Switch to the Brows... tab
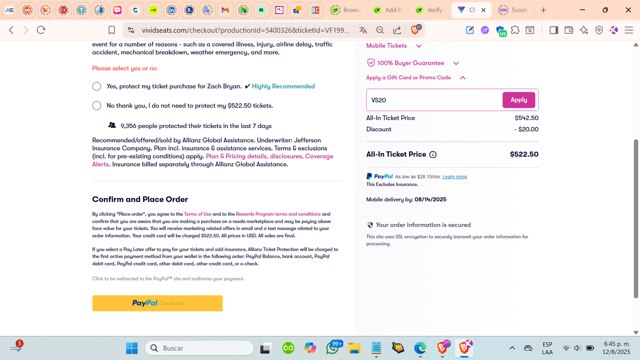640x360 pixels. click(x=346, y=10)
